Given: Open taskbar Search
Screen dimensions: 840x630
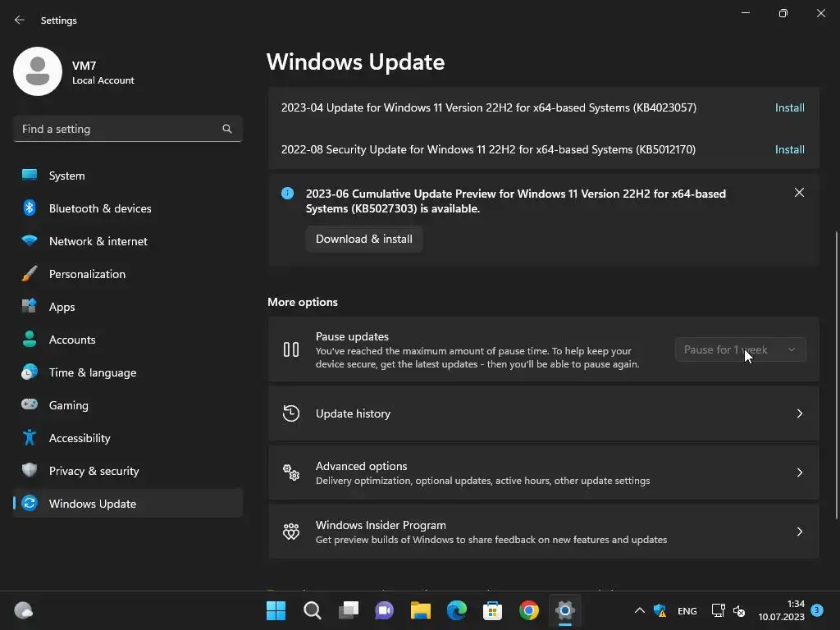Looking at the screenshot, I should (x=313, y=610).
